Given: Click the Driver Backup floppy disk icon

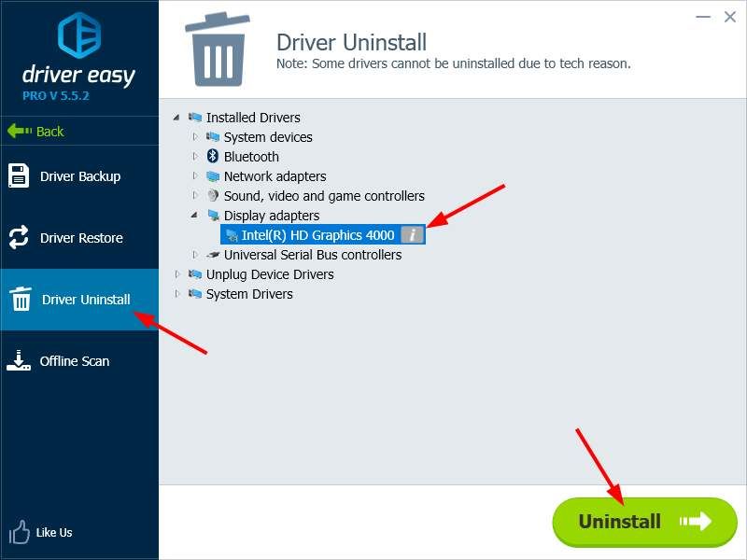Looking at the screenshot, I should tap(20, 176).
